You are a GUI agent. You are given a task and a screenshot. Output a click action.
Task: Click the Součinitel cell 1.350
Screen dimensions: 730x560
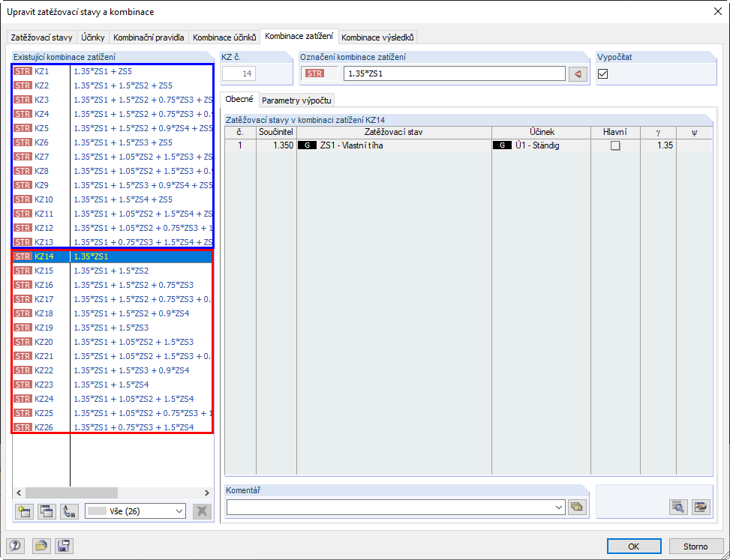[276, 145]
